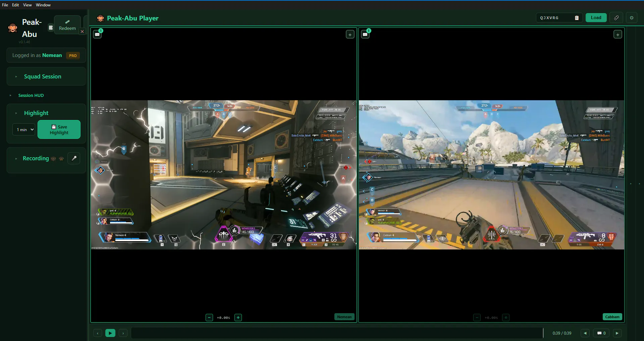The height and width of the screenshot is (341, 644).
Task: Click the Load button
Action: (596, 18)
